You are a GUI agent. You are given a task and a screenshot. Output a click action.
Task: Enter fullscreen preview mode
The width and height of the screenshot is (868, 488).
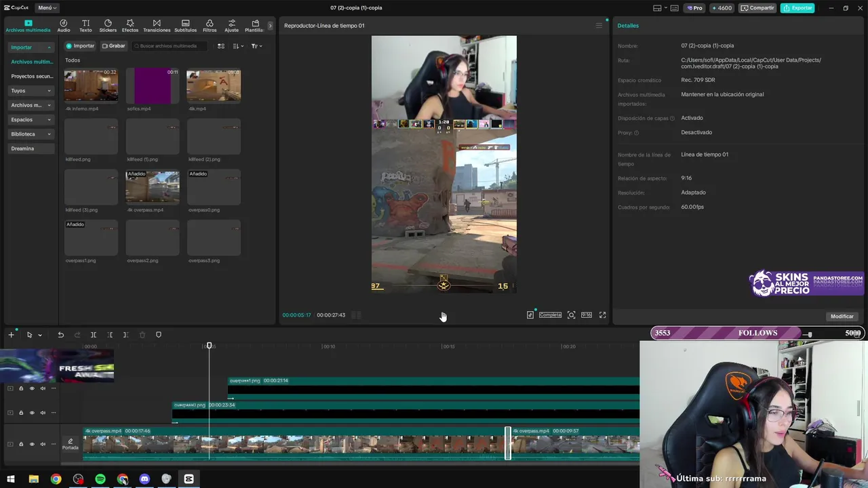click(602, 315)
